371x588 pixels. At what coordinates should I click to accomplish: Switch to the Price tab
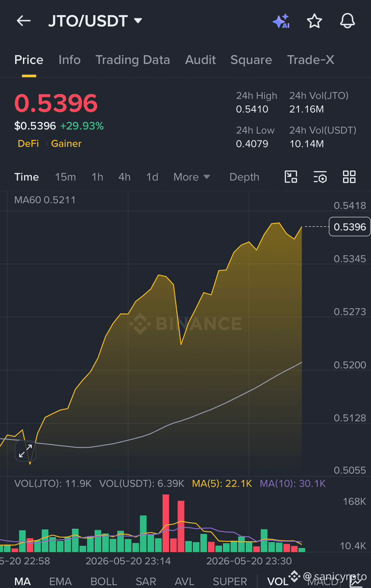pos(29,60)
